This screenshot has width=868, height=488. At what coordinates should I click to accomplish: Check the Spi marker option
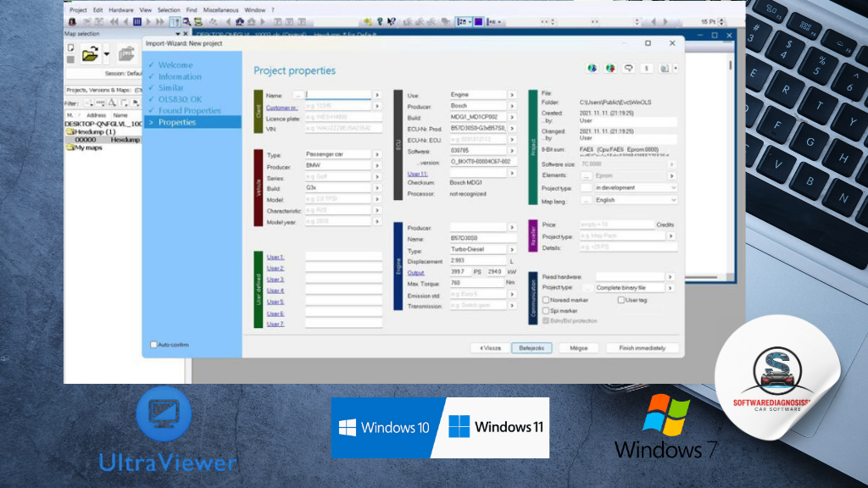click(546, 311)
